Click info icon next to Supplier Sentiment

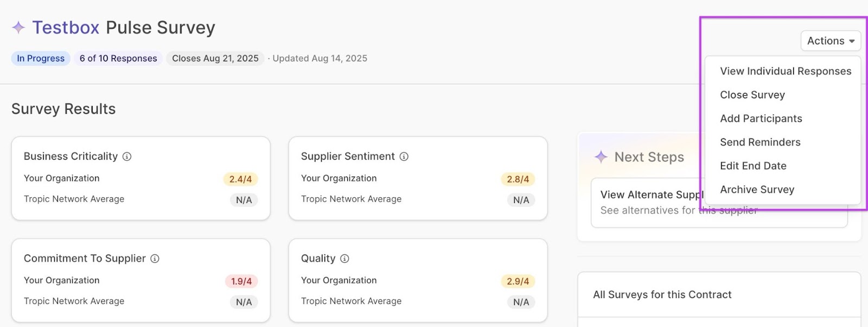404,156
